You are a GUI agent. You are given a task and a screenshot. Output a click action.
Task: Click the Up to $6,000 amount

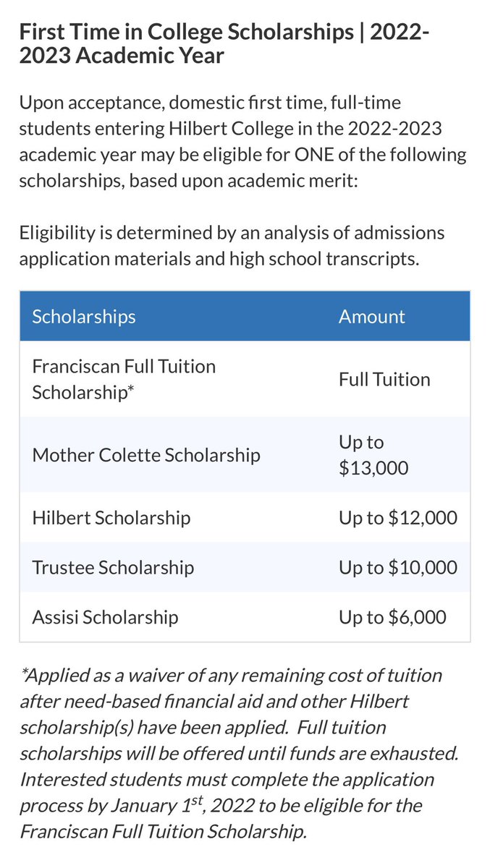pyautogui.click(x=393, y=617)
